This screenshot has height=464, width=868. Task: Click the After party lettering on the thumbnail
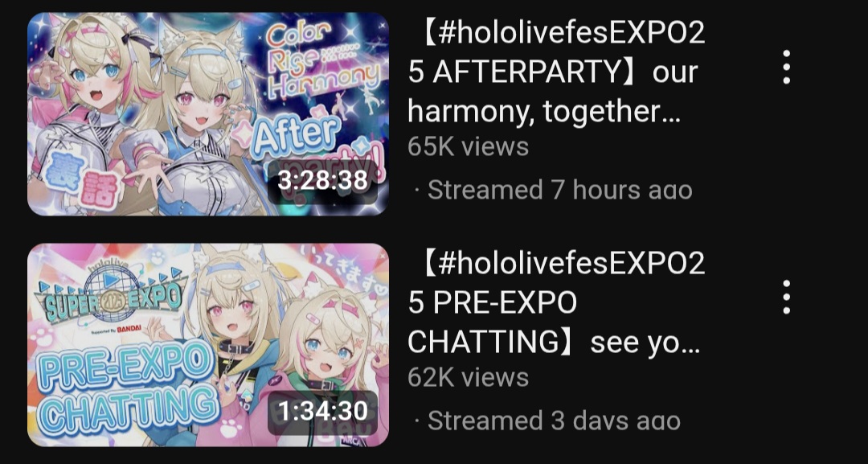(x=310, y=145)
